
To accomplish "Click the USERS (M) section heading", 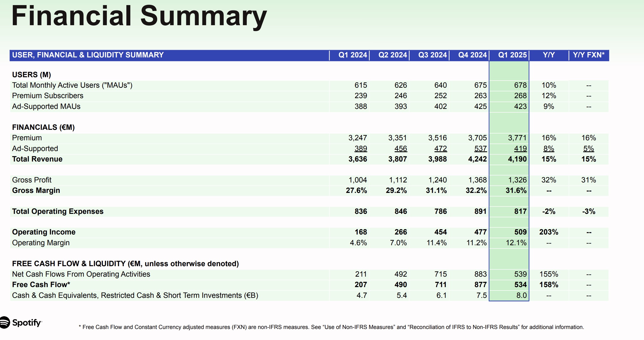I will coord(31,75).
